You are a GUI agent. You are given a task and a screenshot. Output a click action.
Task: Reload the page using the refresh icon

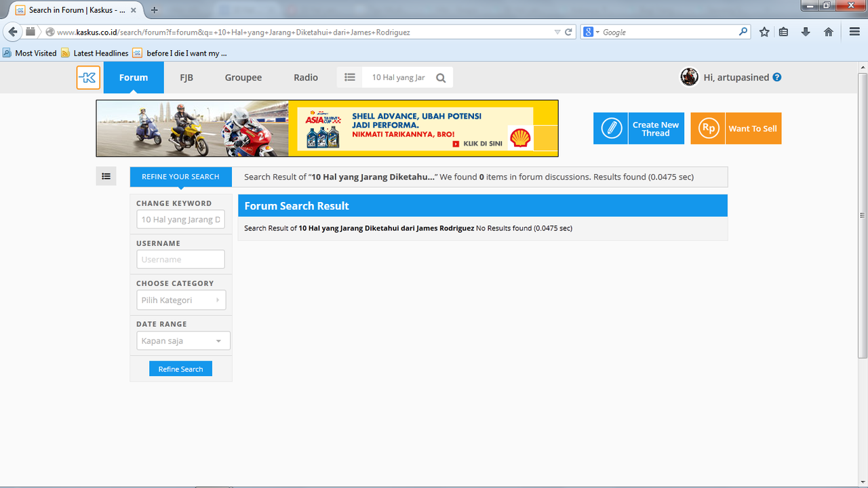pos(569,32)
